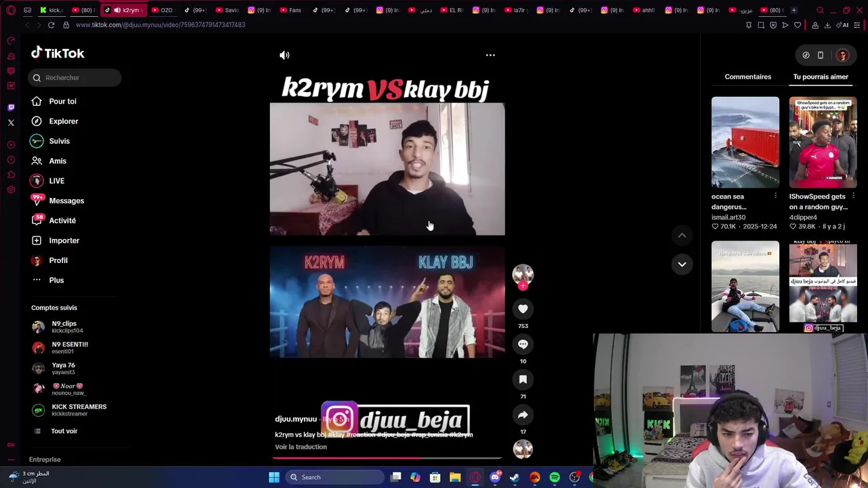Switch to the Savio browser tab
Image resolution: width=868 pixels, height=488 pixels.
[228, 10]
